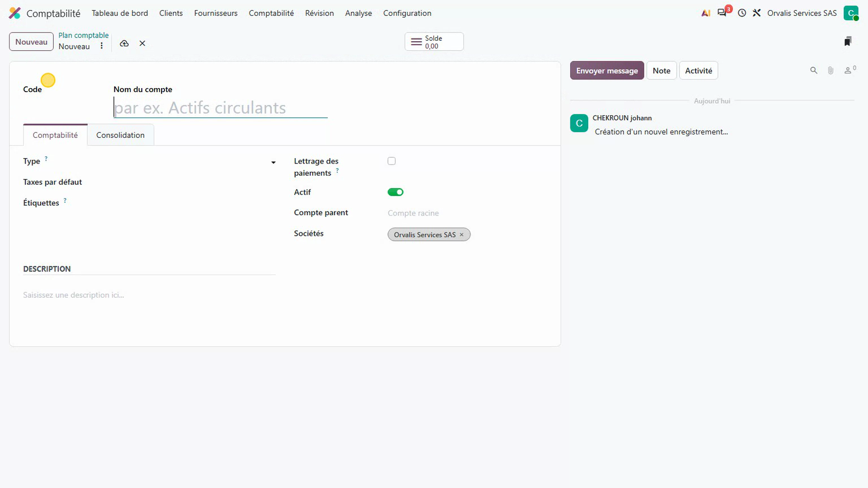868x488 pixels.
Task: Open the Clients menu
Action: [x=171, y=13]
